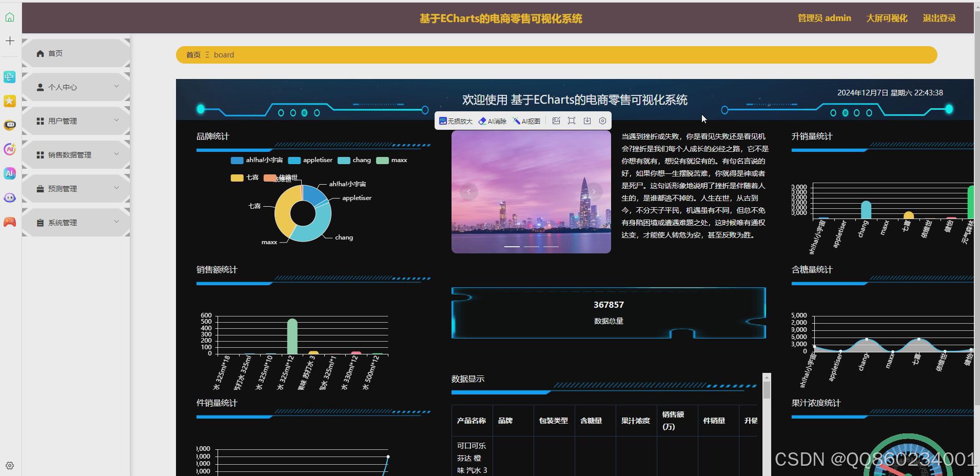This screenshot has height=476, width=980.
Task: Expand the 预测管理 chevron
Action: [x=116, y=188]
